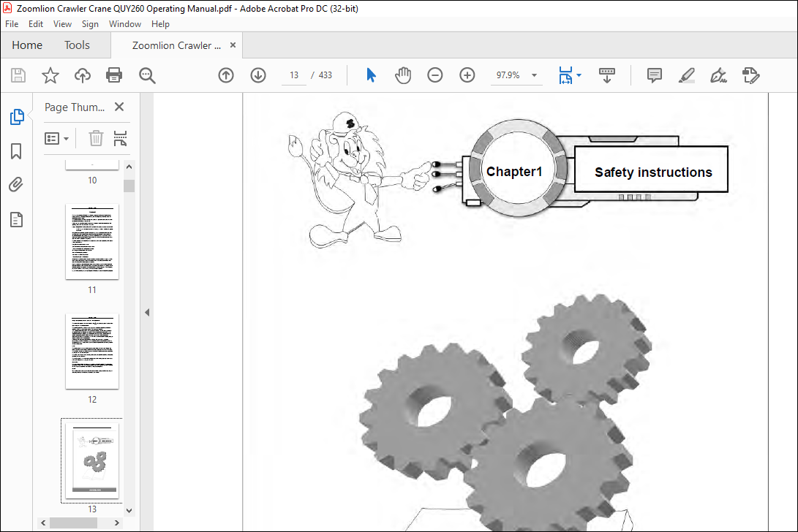
Task: Open the zoom level dropdown
Action: 535,75
